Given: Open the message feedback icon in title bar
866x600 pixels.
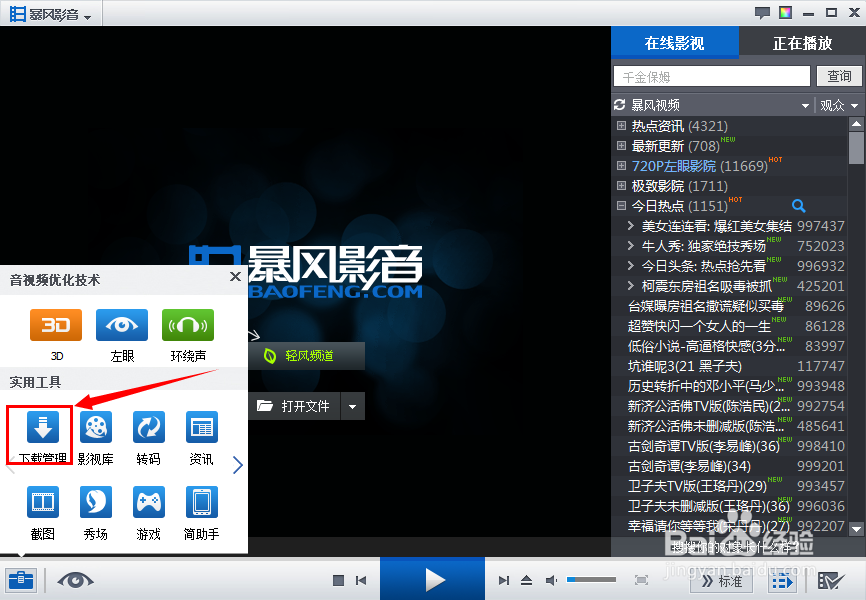Looking at the screenshot, I should pyautogui.click(x=762, y=12).
